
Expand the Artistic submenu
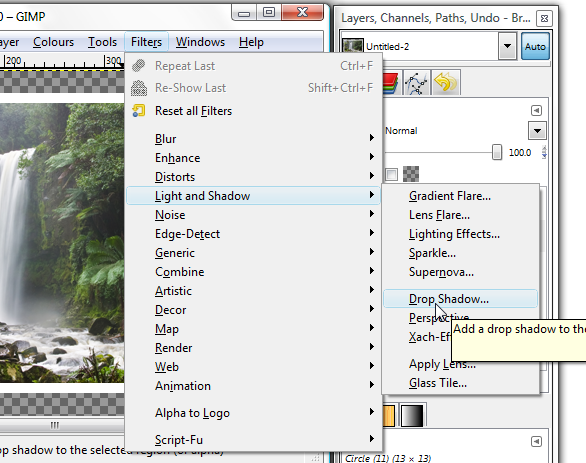253,291
